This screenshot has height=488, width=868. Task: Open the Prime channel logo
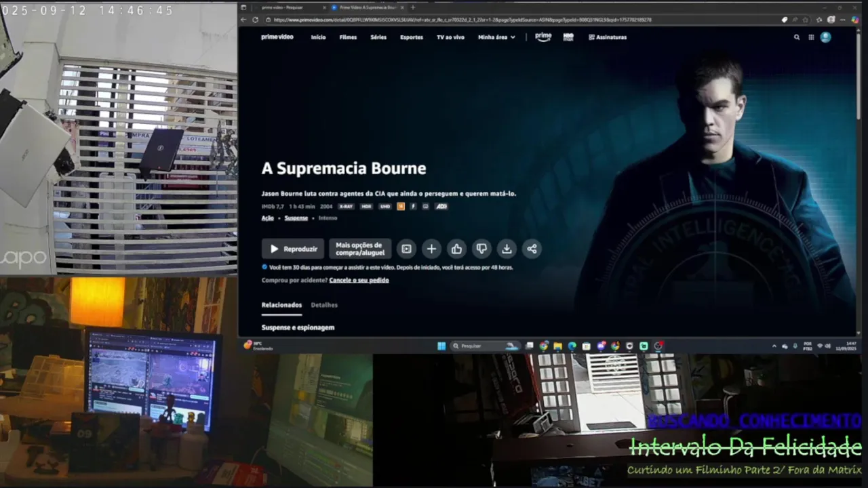click(x=543, y=37)
